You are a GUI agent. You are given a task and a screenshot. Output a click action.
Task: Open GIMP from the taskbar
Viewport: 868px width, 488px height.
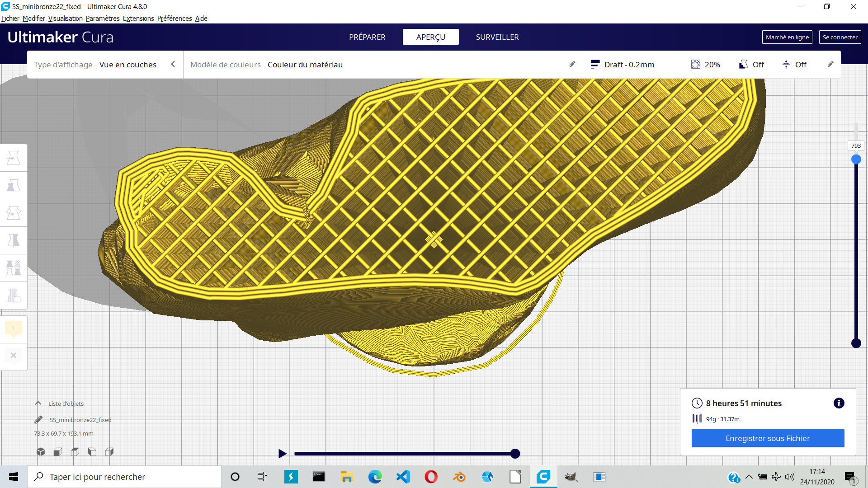[x=571, y=477]
